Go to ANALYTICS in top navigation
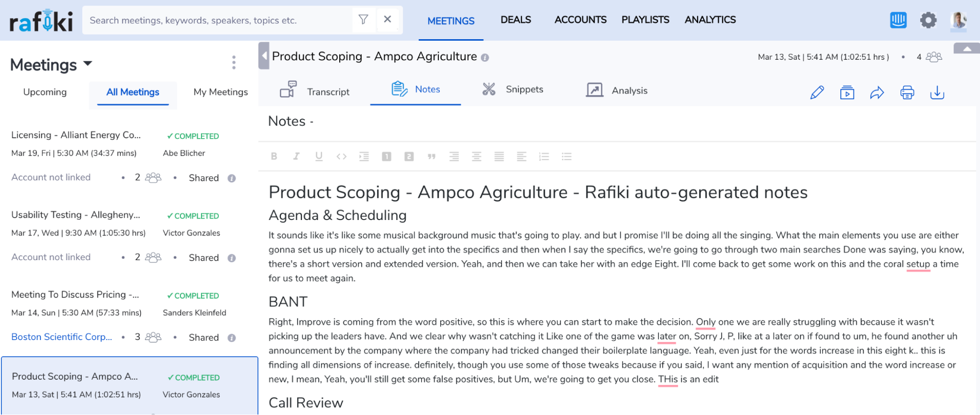980x415 pixels. point(710,20)
